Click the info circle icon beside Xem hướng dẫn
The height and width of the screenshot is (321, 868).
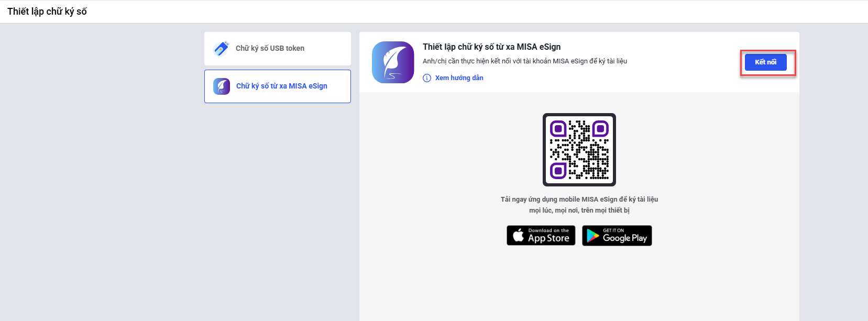tap(427, 78)
